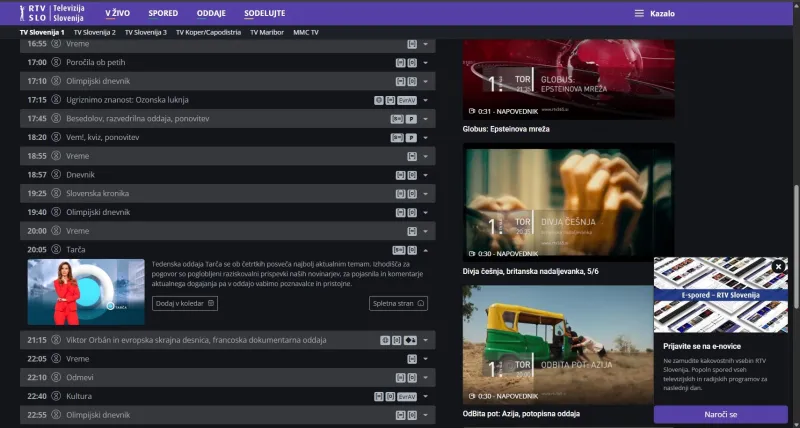
Task: Click EvrAV badge on the Kultura row
Action: 407,396
